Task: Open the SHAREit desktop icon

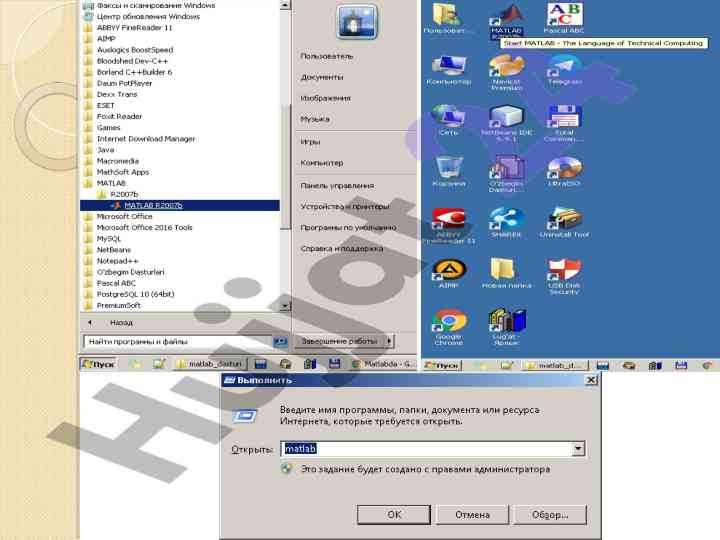Action: 506,220
